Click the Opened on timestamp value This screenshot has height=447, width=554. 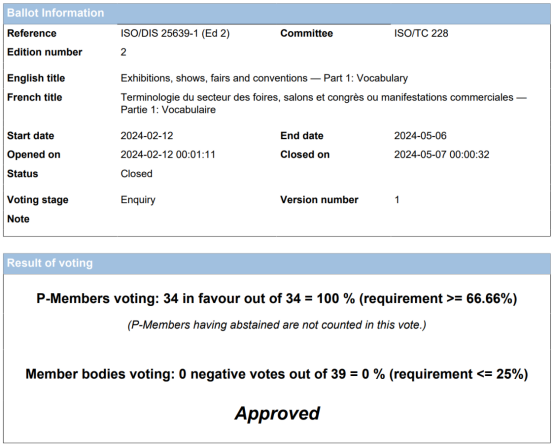(168, 154)
